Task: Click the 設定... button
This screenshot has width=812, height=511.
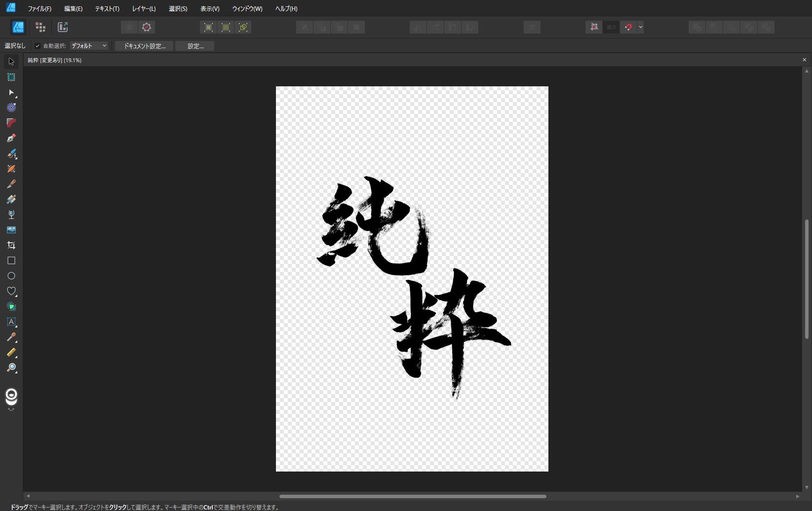Action: pyautogui.click(x=195, y=46)
